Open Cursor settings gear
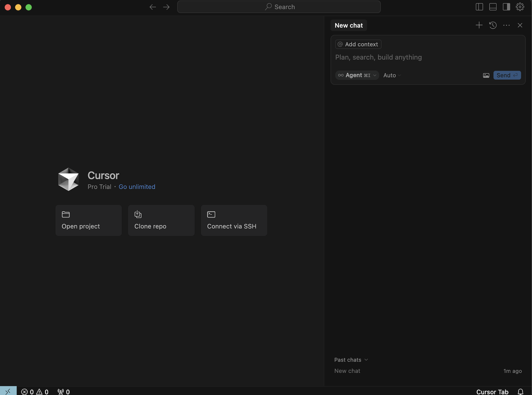Image resolution: width=532 pixels, height=395 pixels. click(520, 7)
